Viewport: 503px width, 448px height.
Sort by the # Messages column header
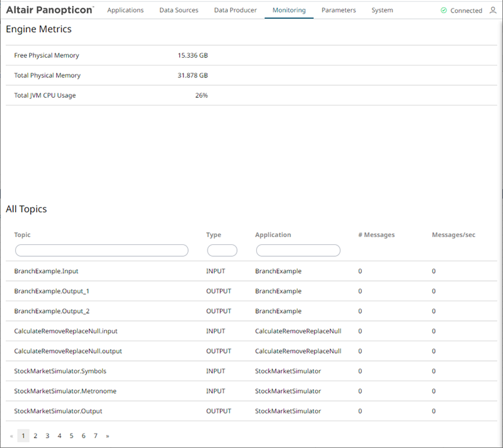point(376,234)
